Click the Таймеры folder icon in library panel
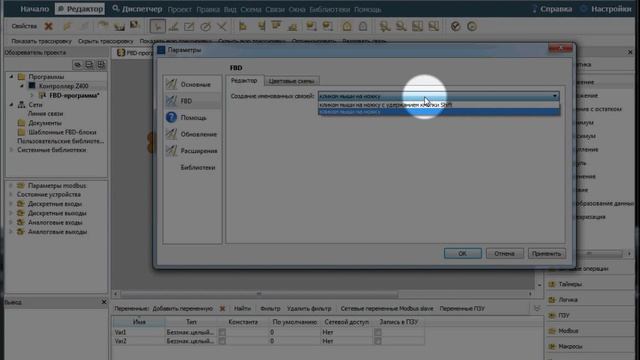 point(552,284)
